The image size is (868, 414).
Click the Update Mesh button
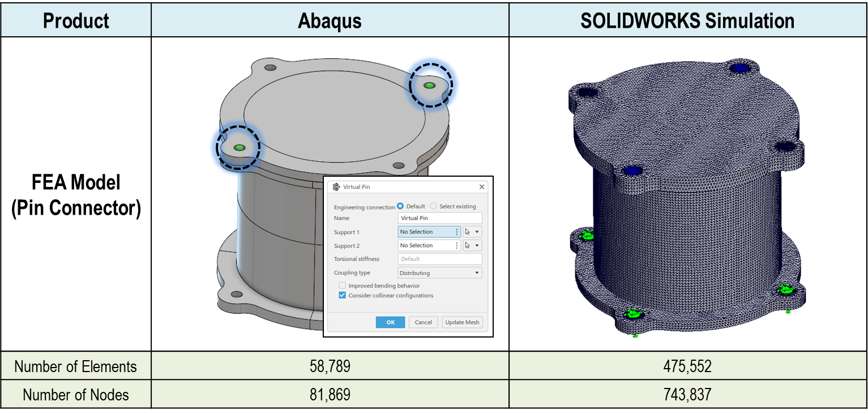[463, 322]
